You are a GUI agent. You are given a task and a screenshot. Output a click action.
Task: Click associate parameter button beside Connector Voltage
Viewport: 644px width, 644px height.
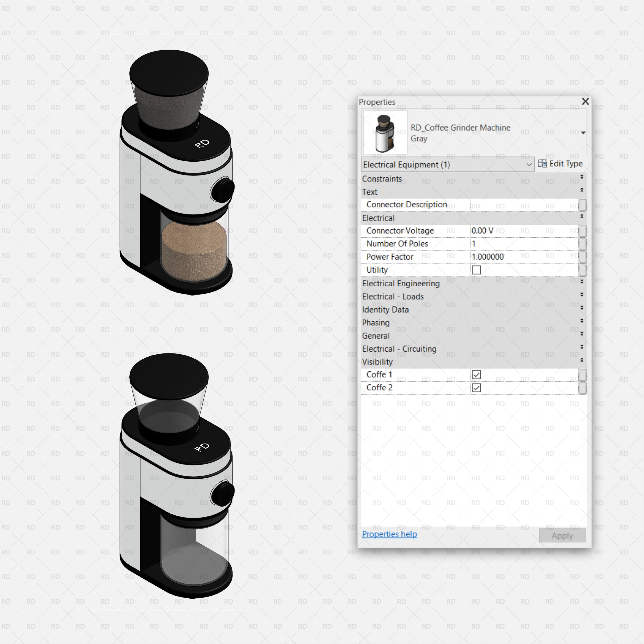point(583,230)
